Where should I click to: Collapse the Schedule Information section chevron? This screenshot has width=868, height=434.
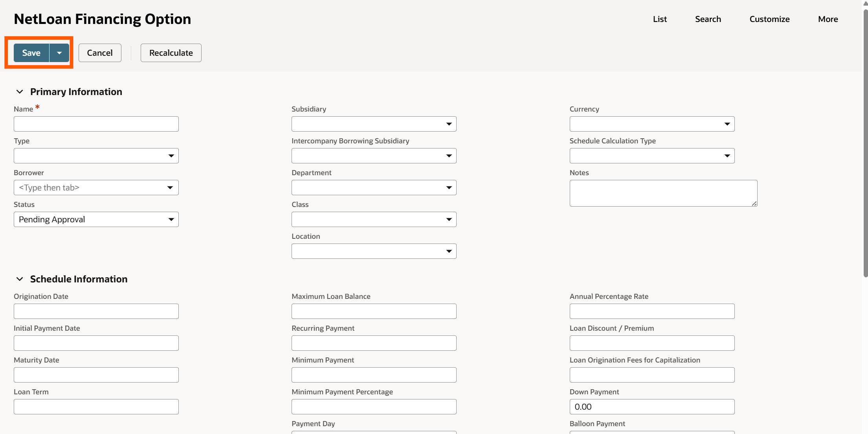[19, 279]
